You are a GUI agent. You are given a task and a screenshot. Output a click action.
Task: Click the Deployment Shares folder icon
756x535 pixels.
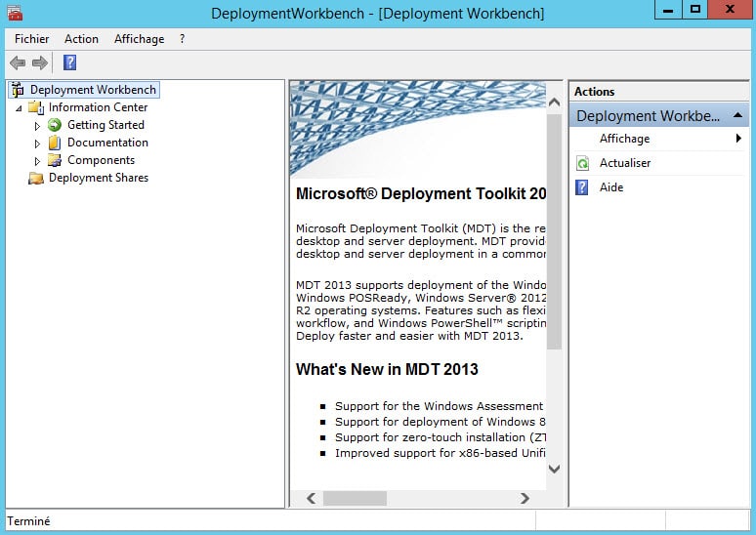[36, 178]
